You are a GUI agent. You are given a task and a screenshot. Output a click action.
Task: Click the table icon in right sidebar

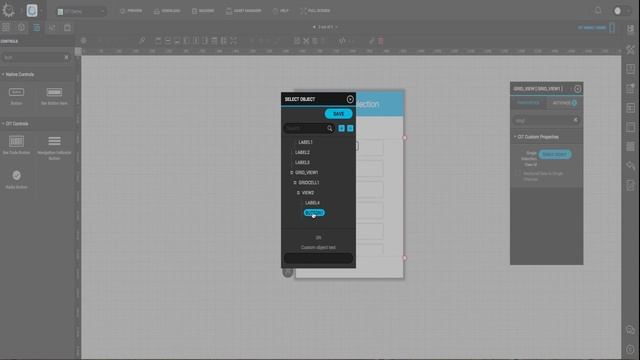[631, 108]
